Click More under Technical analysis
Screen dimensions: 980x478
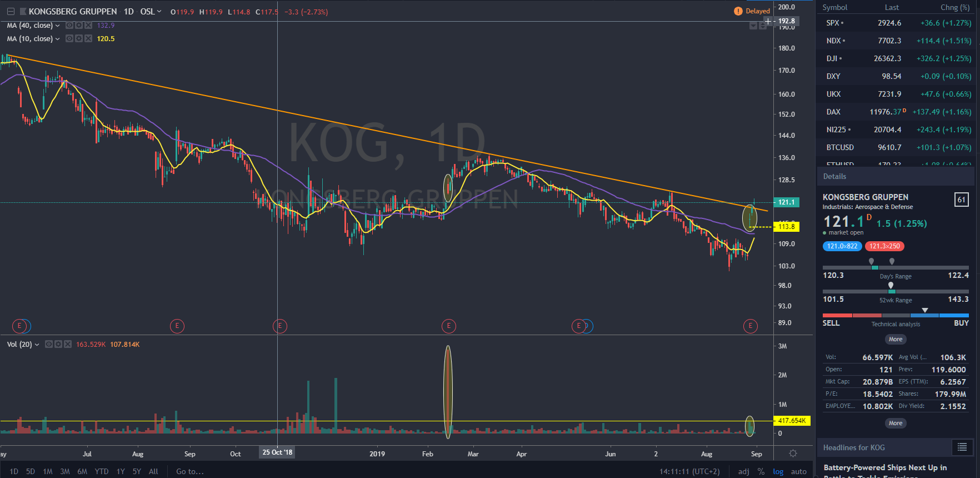(x=896, y=339)
